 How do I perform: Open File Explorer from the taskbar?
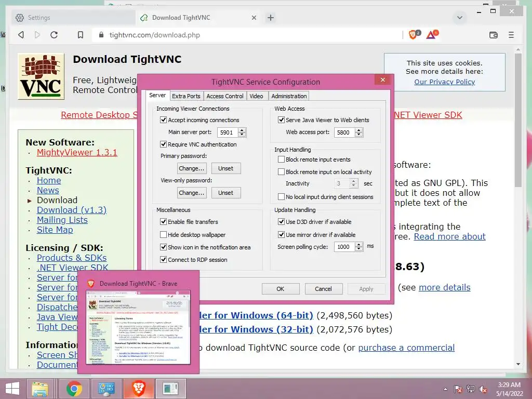coord(39,389)
